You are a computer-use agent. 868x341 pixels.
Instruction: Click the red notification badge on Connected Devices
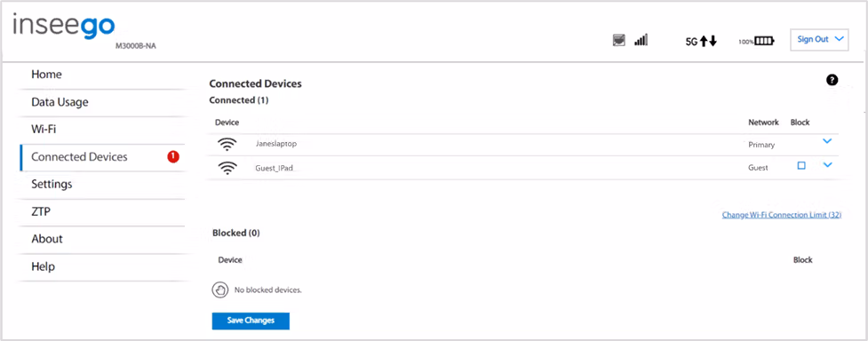coord(173,156)
